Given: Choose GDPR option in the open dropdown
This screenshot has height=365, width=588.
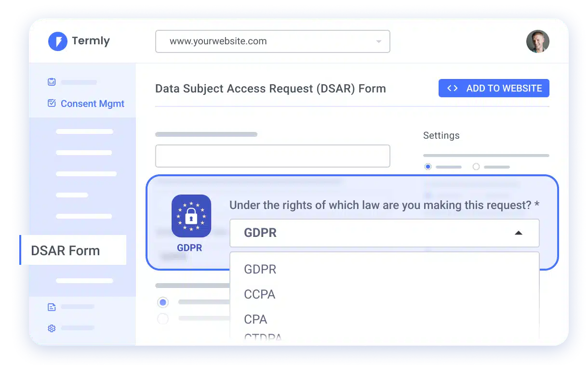Looking at the screenshot, I should point(260,269).
